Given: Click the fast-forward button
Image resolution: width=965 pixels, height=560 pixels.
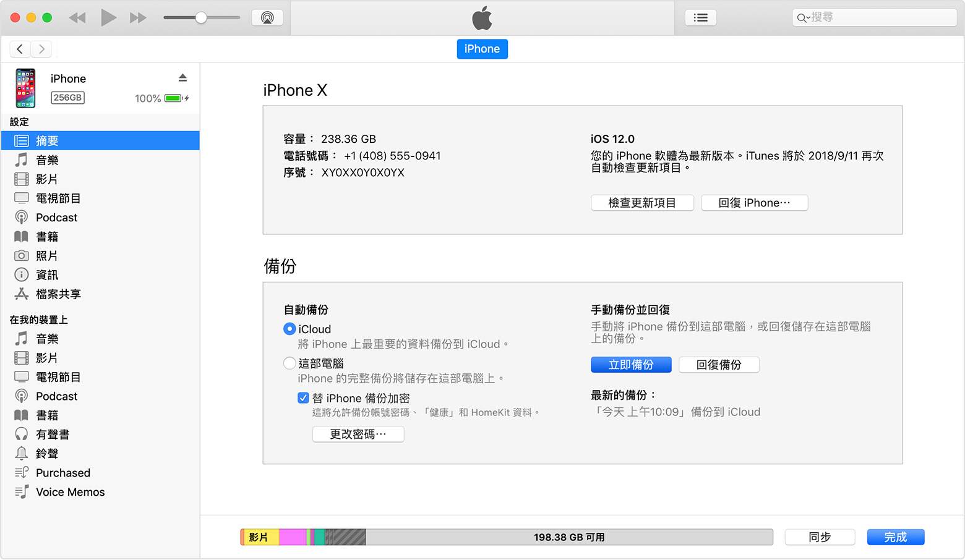Looking at the screenshot, I should pyautogui.click(x=138, y=18).
